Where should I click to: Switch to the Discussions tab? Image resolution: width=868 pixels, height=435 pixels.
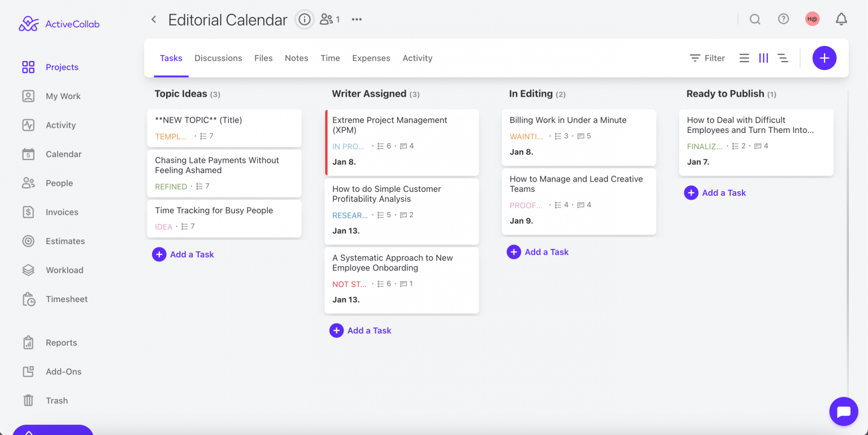tap(218, 58)
